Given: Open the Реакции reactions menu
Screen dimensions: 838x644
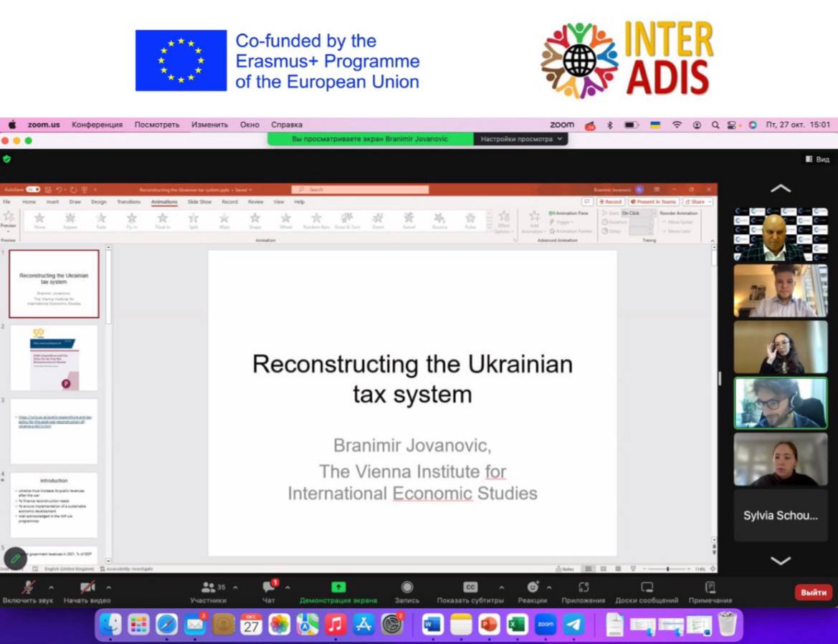Looking at the screenshot, I should 533,592.
